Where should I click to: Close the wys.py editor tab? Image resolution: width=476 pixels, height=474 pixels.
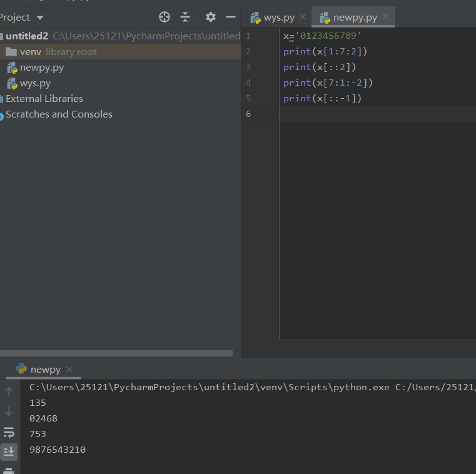click(x=303, y=18)
